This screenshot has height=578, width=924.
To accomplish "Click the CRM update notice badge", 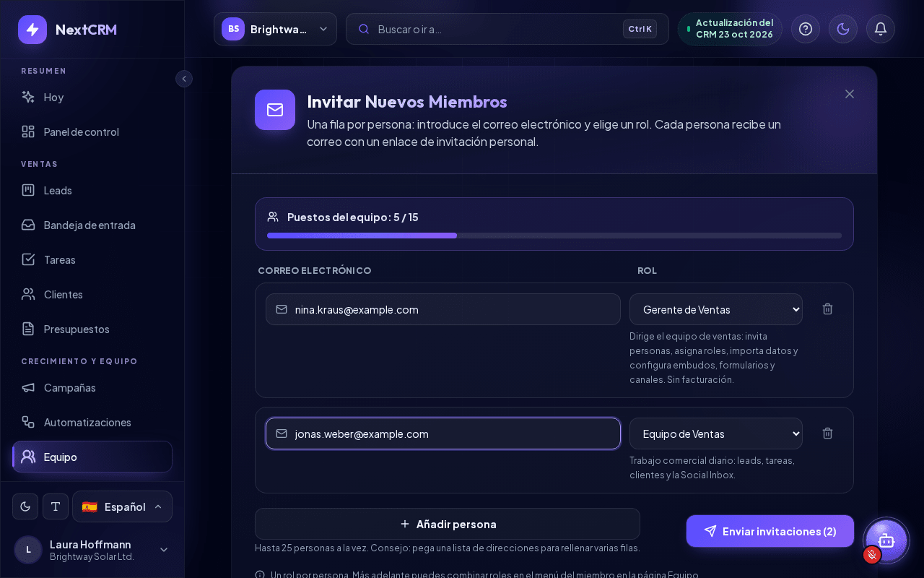I will [x=730, y=29].
